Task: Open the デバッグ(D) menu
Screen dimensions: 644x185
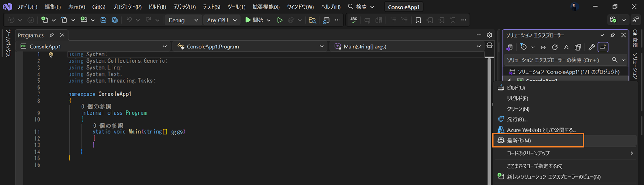Action: point(185,7)
